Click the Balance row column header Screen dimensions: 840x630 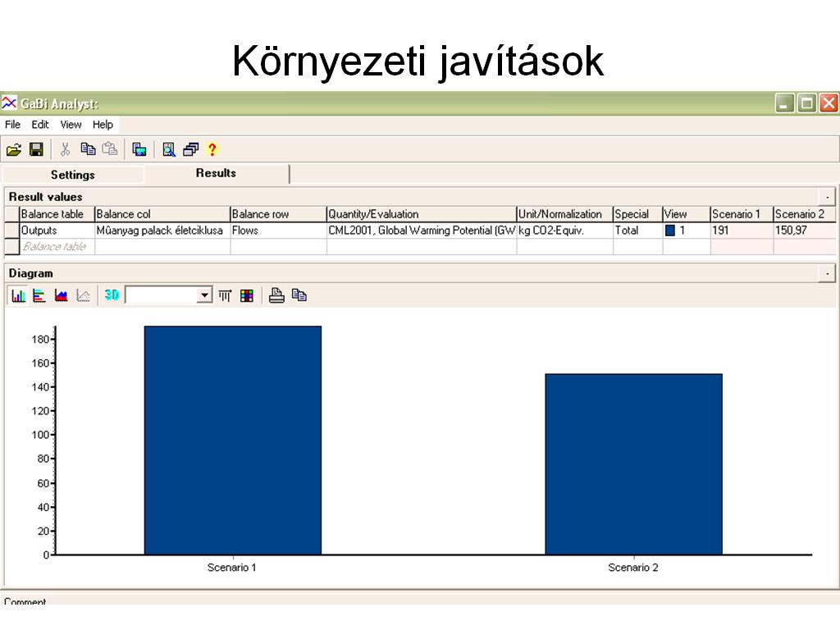[279, 214]
